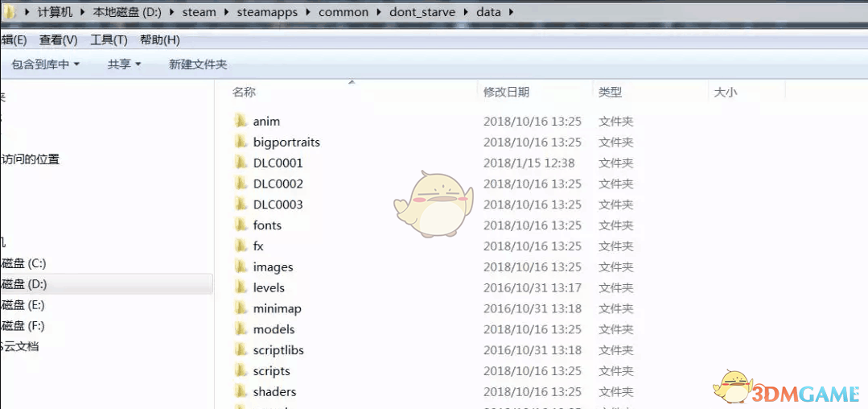Select the fonts folder icon
Image resolution: width=868 pixels, height=409 pixels.
pos(241,225)
